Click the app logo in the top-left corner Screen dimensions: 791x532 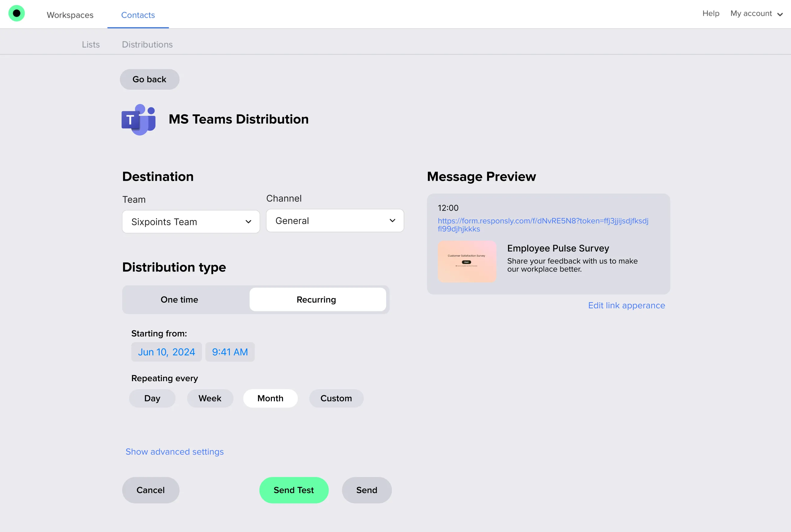(17, 13)
